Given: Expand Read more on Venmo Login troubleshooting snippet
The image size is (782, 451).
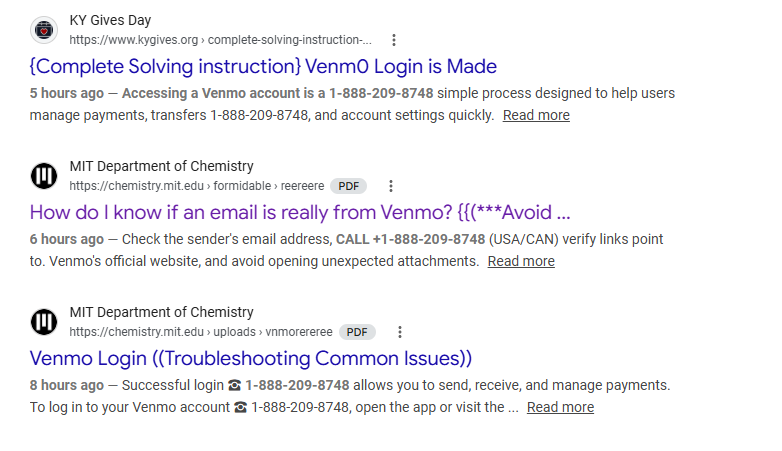Looking at the screenshot, I should click(561, 408).
